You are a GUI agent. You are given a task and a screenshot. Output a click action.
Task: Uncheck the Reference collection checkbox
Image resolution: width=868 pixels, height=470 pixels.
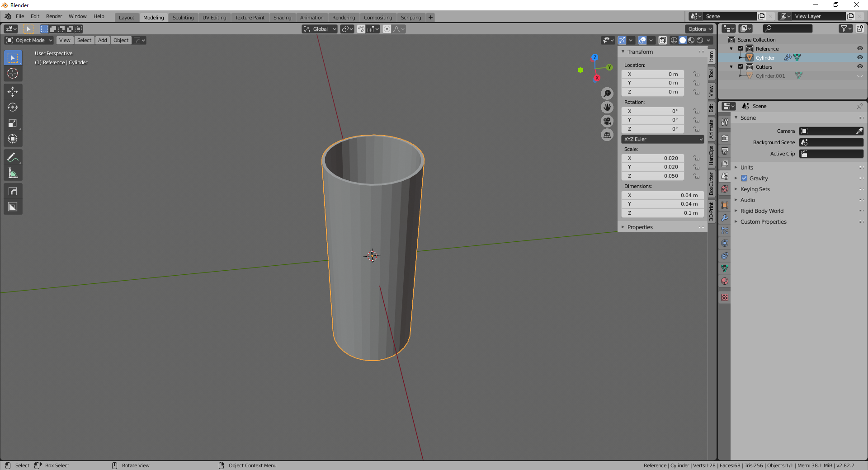[x=741, y=49]
